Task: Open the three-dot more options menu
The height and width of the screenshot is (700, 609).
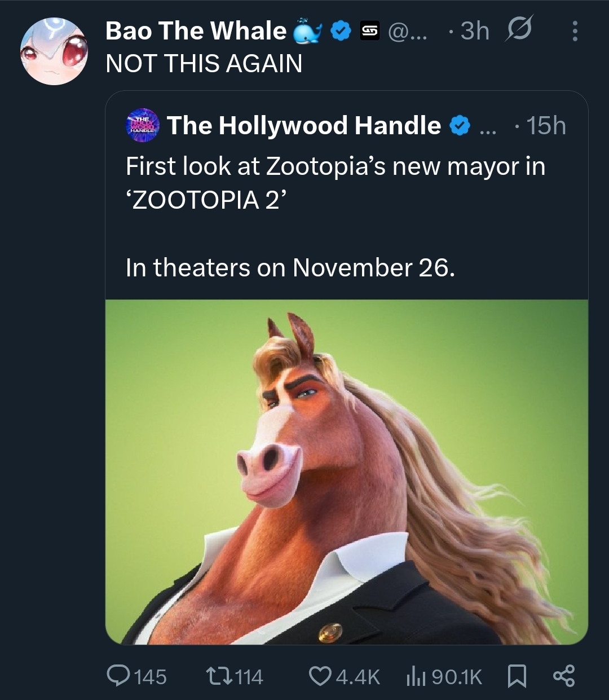Action: click(x=575, y=32)
